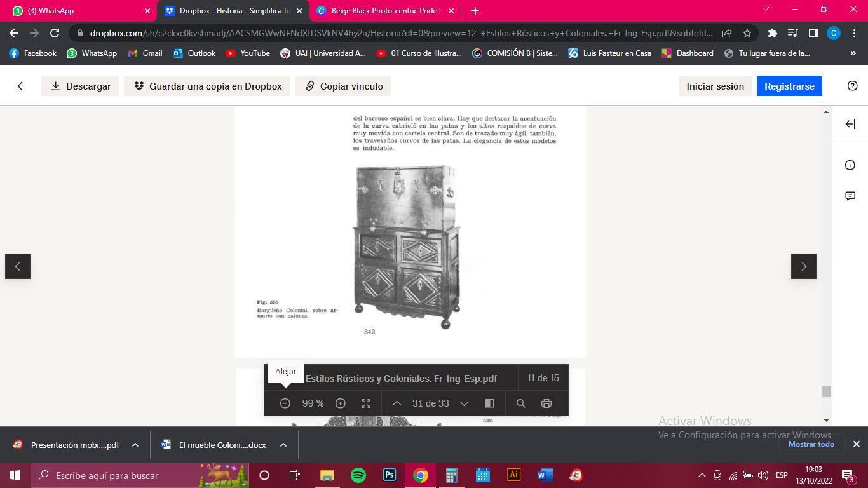Show the previous file in the folder

click(18, 266)
